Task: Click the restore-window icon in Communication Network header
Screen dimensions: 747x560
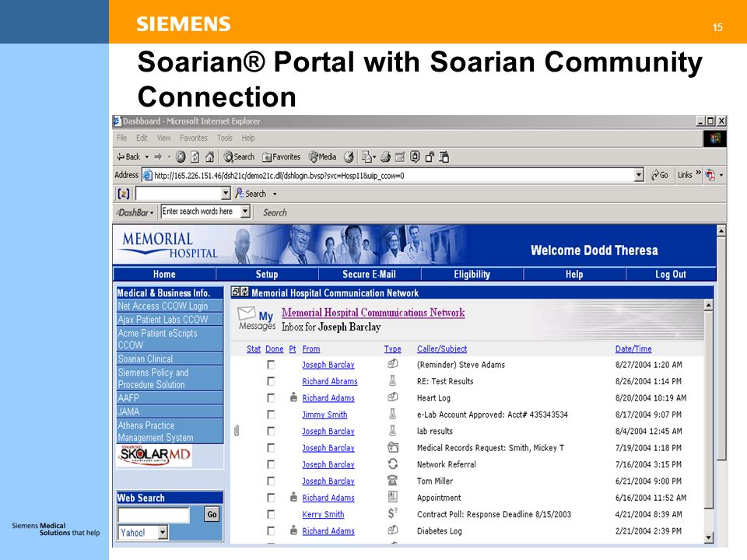Action: click(236, 292)
